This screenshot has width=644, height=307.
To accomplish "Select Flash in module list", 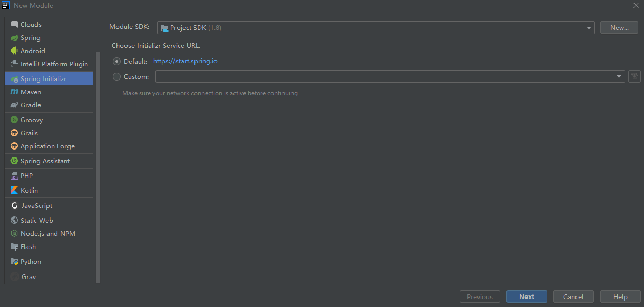I will (49, 247).
